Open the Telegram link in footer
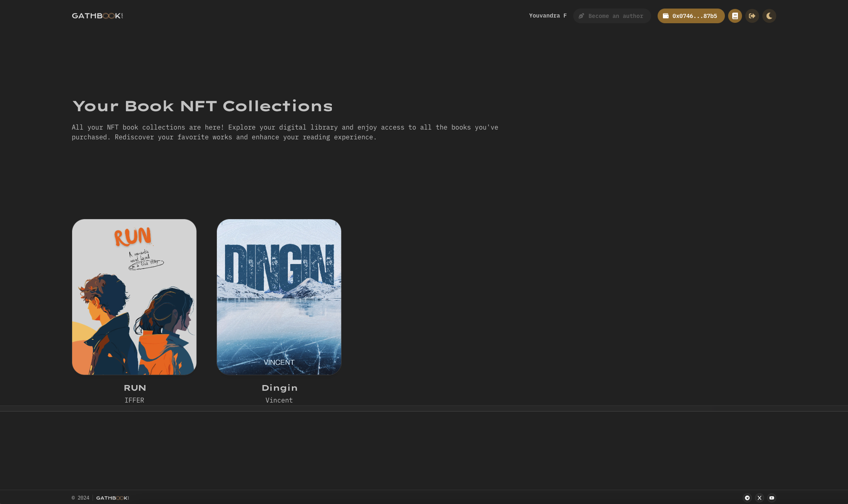 (747, 498)
